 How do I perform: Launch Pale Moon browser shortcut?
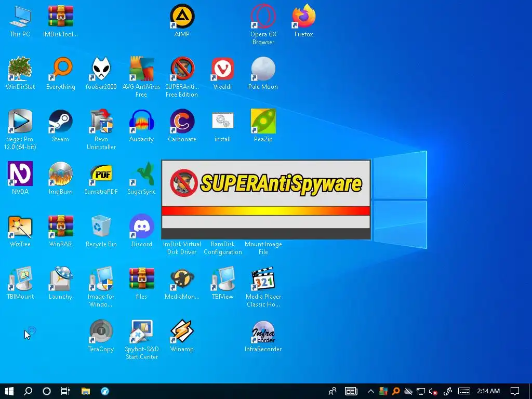pos(263,73)
